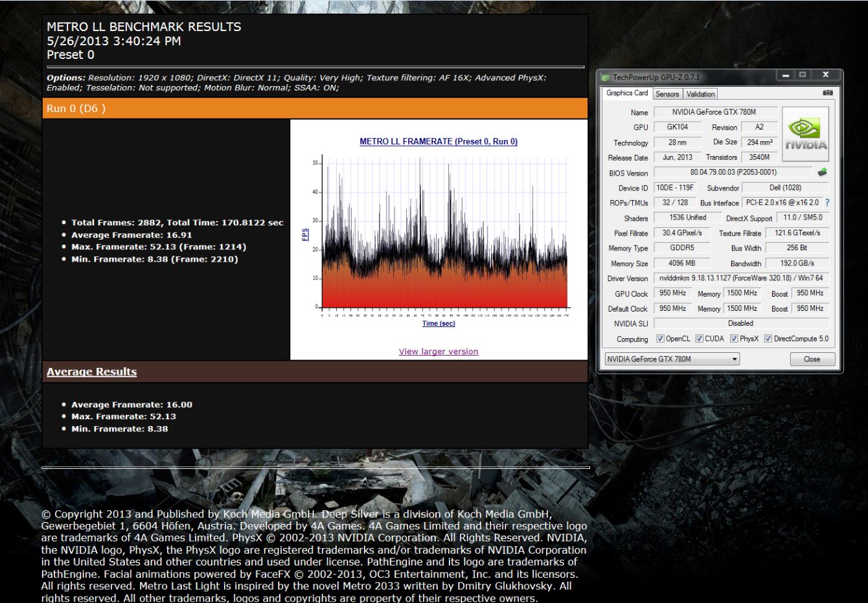Click 'Max. Framerate: 52.13 (Frame: 1214)' text
This screenshot has width=868, height=603.
[x=159, y=247]
